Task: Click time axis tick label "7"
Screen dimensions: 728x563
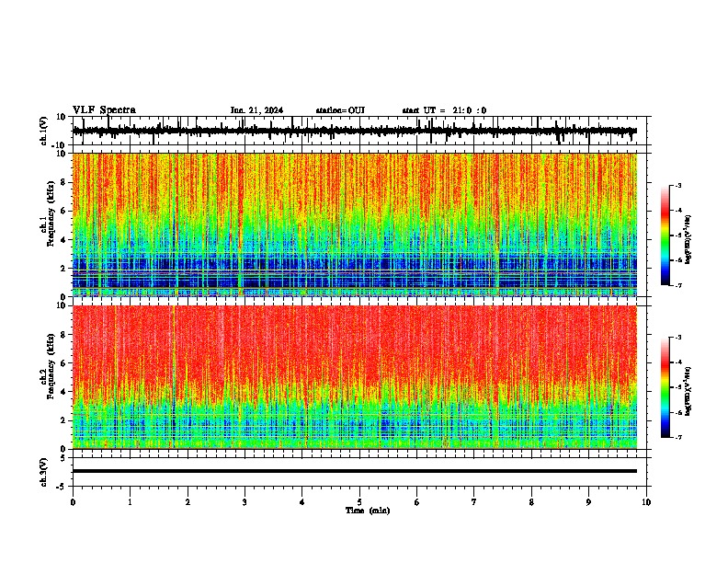Action: point(474,502)
